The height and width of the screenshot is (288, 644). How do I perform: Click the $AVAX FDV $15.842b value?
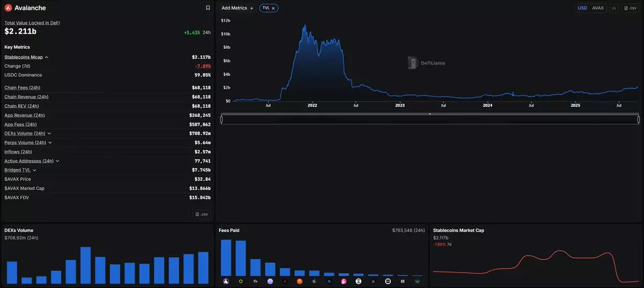coord(200,197)
